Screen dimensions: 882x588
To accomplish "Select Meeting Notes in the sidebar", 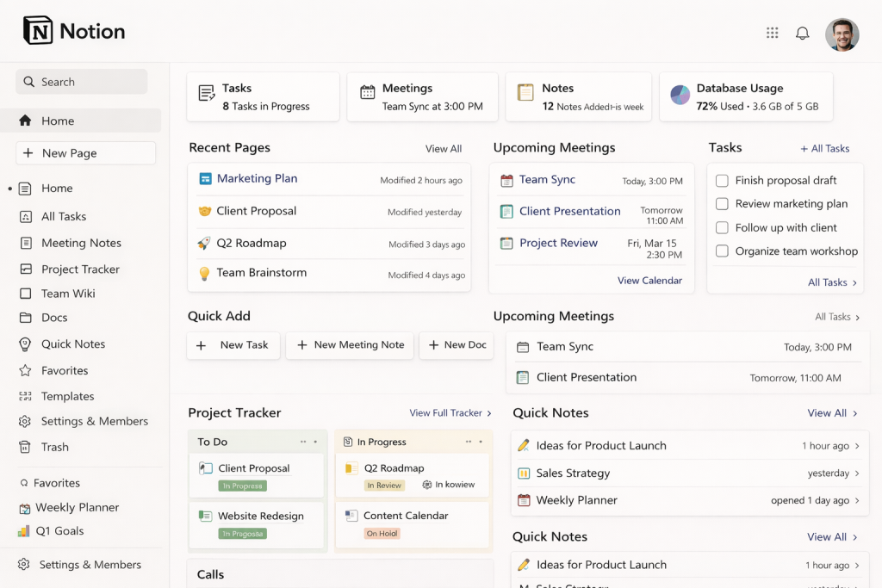I will (x=81, y=243).
